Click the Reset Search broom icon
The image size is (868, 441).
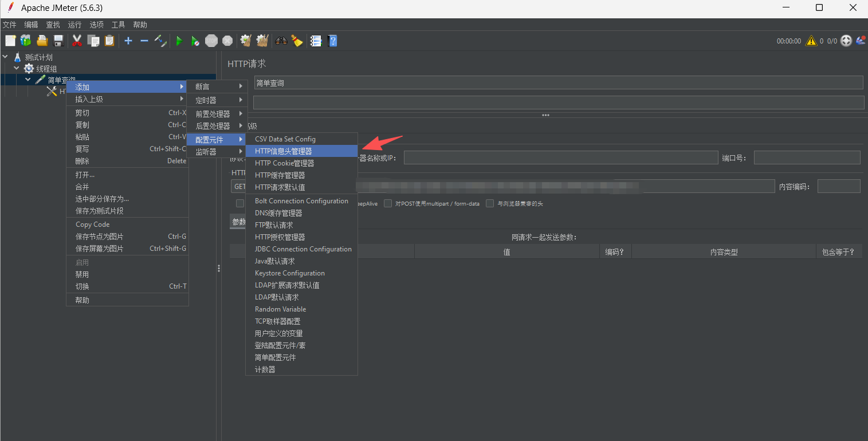(x=297, y=41)
